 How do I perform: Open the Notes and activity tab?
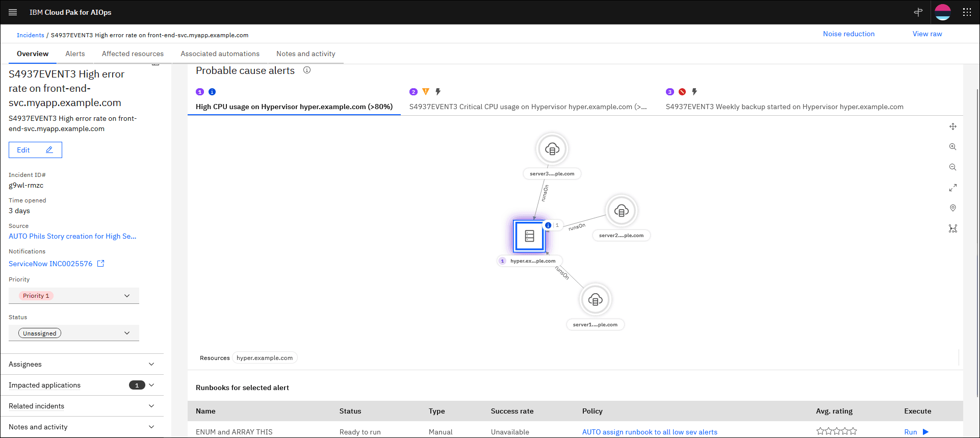click(x=306, y=54)
